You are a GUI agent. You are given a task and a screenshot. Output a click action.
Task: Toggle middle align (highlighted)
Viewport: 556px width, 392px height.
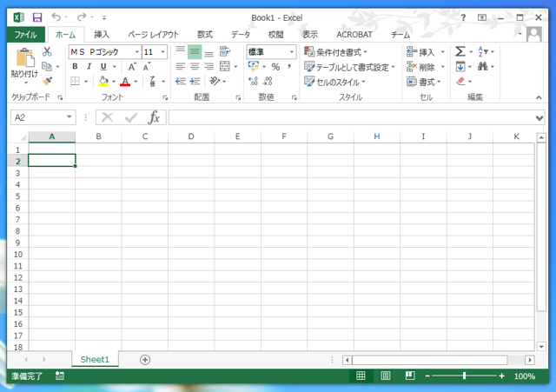pyautogui.click(x=195, y=52)
